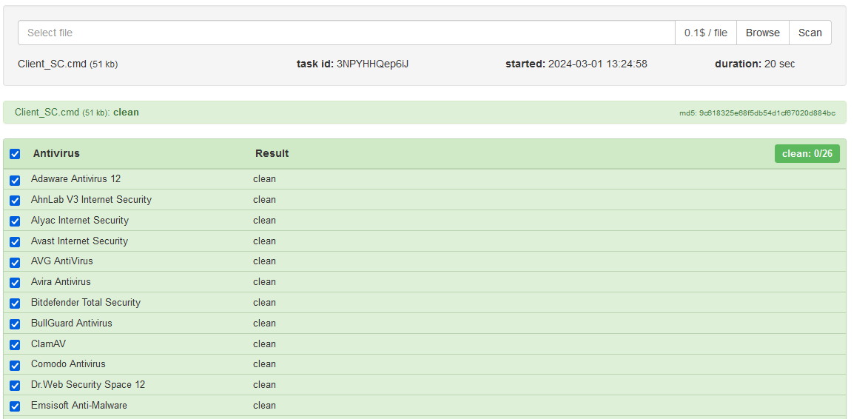Disable Comodo Antivirus checkbox
Viewport: 868px width, 419px height.
pos(15,365)
